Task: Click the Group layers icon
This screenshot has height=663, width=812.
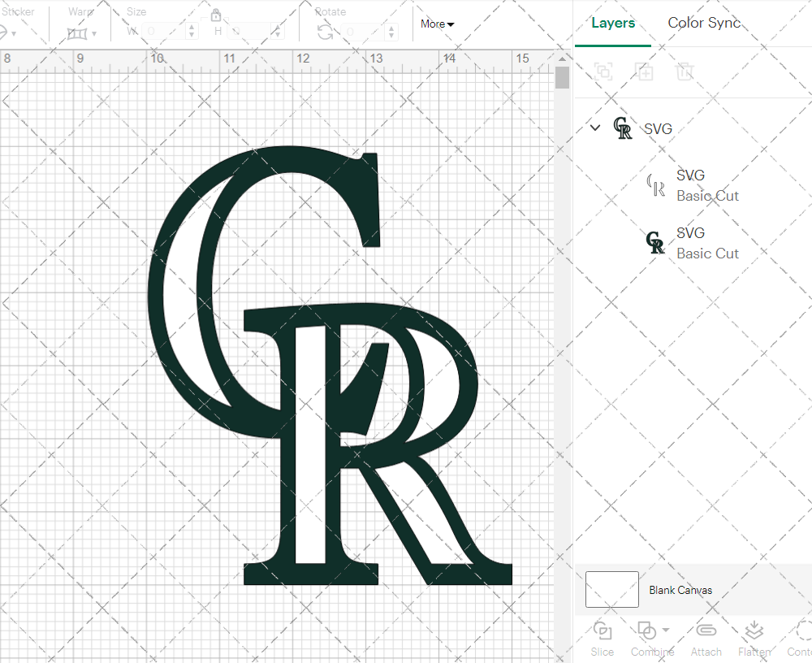Action: [x=603, y=71]
